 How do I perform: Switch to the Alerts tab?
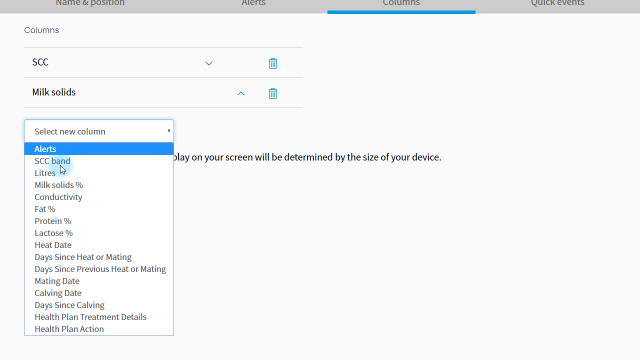(x=253, y=3)
